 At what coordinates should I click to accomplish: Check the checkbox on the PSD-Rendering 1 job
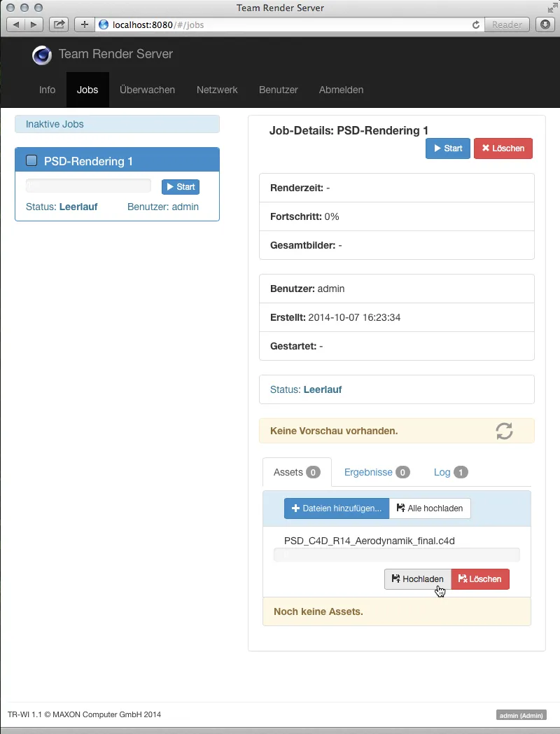(31, 160)
